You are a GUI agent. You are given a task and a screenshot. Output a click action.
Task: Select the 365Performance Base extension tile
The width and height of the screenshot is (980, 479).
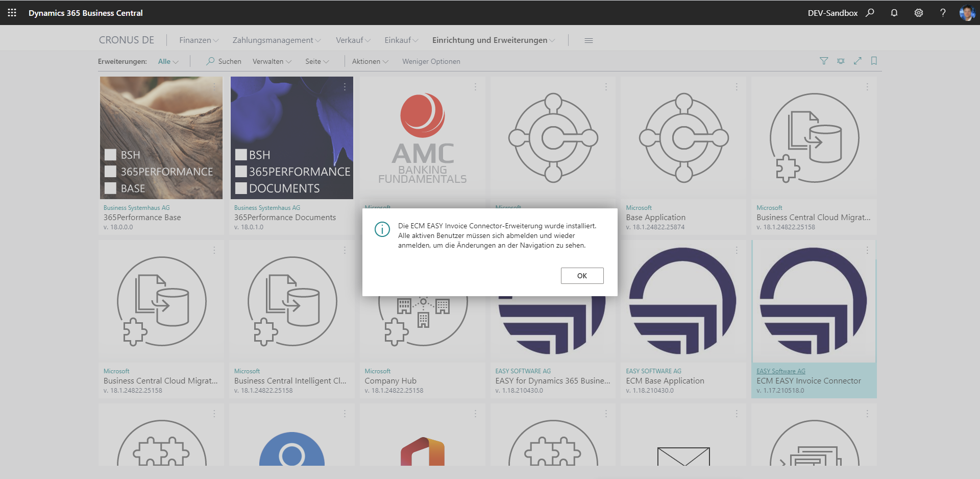pos(161,138)
